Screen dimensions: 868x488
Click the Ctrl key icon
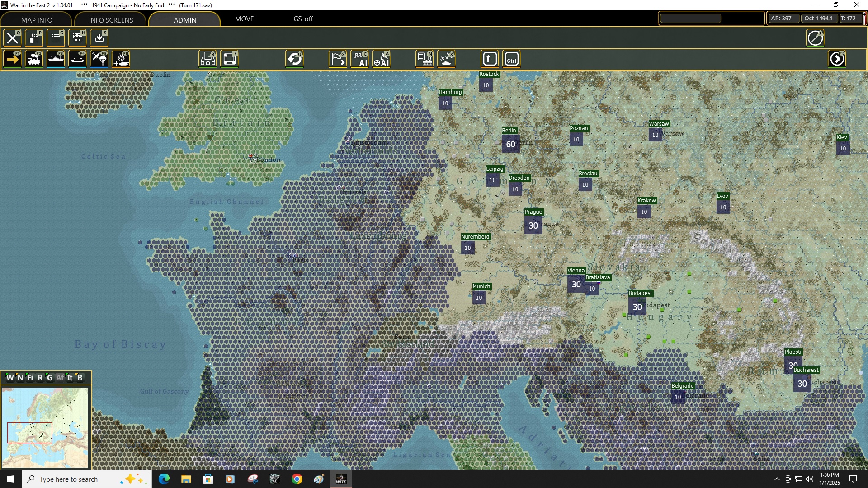click(x=511, y=59)
